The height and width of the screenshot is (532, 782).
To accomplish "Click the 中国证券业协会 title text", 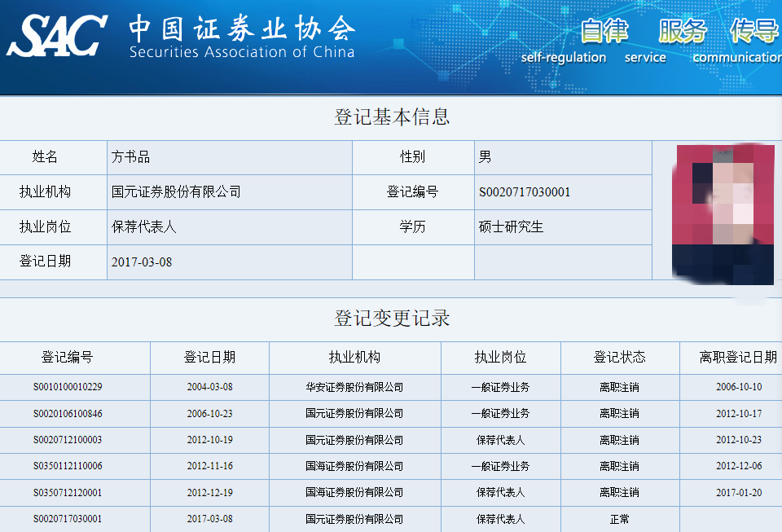I will click(x=242, y=28).
